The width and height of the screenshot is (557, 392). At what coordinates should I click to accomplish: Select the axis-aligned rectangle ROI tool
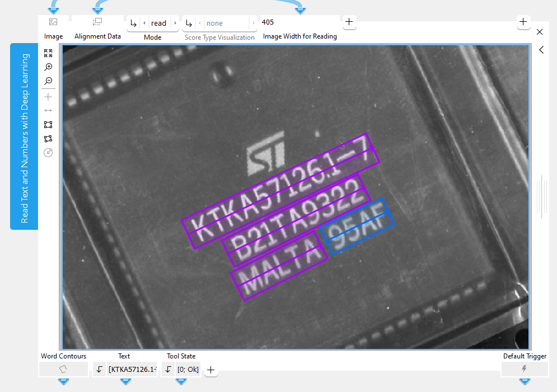[48, 125]
